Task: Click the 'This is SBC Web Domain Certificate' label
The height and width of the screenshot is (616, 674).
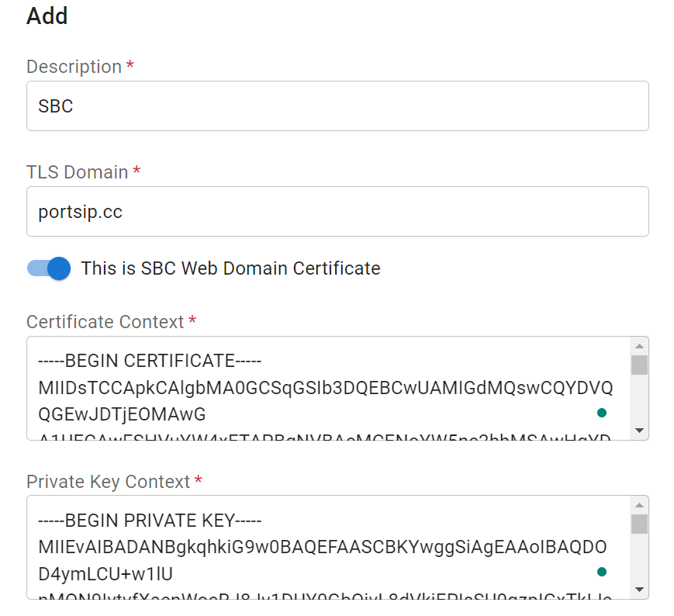Action: (x=230, y=268)
